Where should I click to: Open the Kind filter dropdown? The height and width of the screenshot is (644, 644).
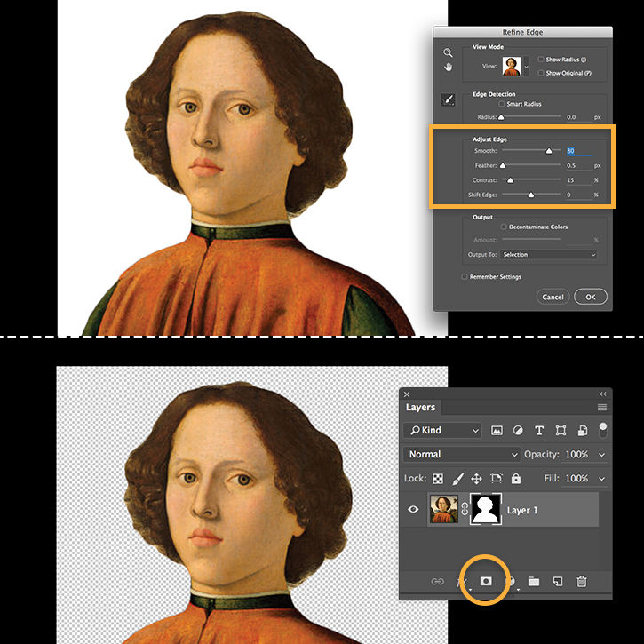(x=442, y=431)
